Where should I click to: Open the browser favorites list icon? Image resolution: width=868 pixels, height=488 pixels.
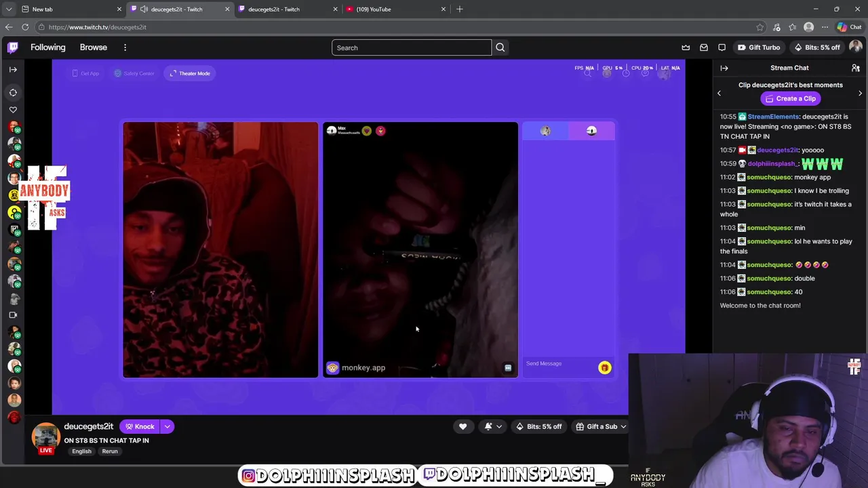[793, 27]
